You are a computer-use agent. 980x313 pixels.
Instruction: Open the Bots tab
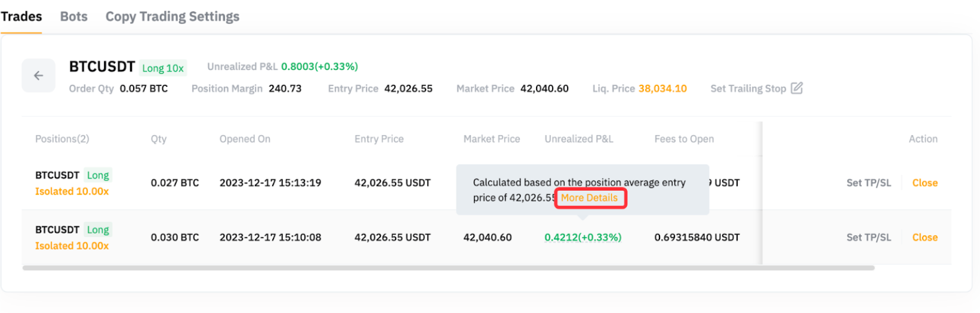pyautogui.click(x=73, y=17)
